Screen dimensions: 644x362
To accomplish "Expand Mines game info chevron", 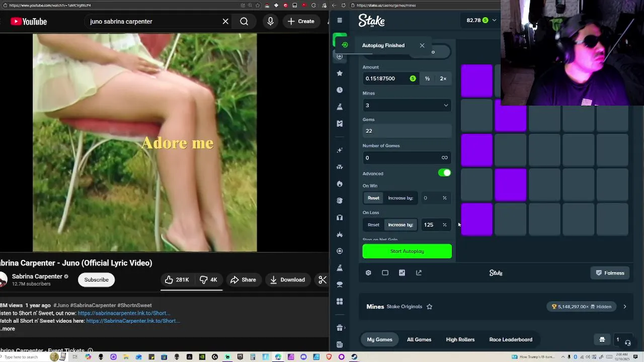I will (x=625, y=307).
